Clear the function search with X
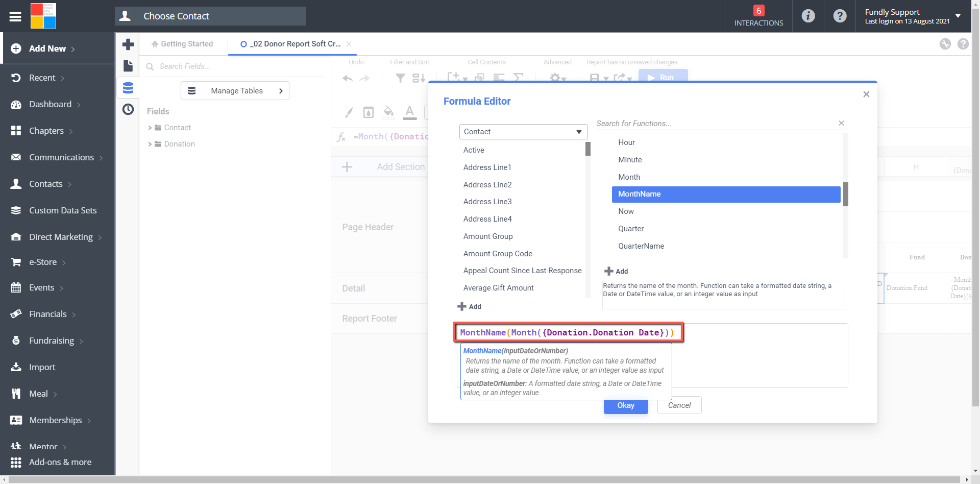980x484 pixels. tap(841, 123)
